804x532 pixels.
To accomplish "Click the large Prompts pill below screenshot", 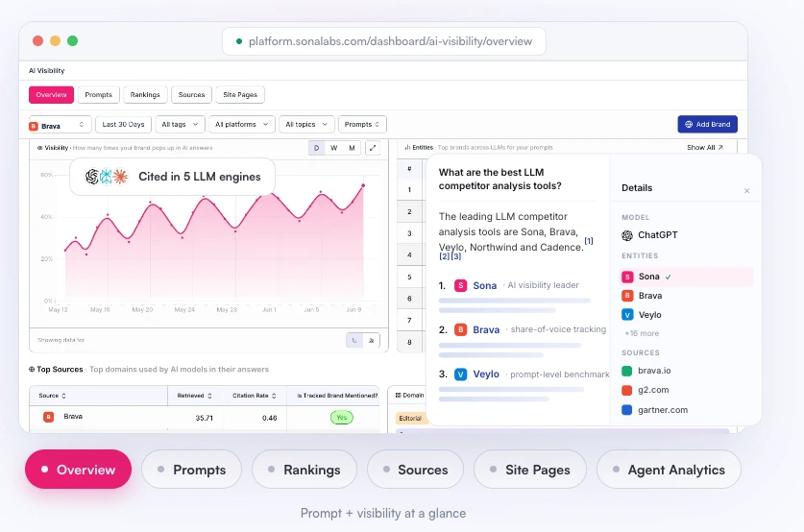I will click(x=191, y=470).
